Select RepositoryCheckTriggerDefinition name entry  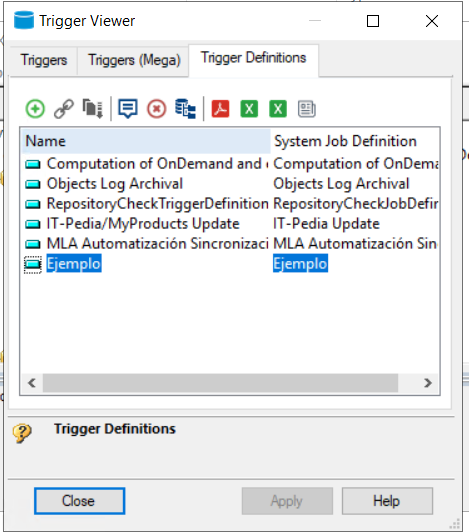tap(157, 204)
